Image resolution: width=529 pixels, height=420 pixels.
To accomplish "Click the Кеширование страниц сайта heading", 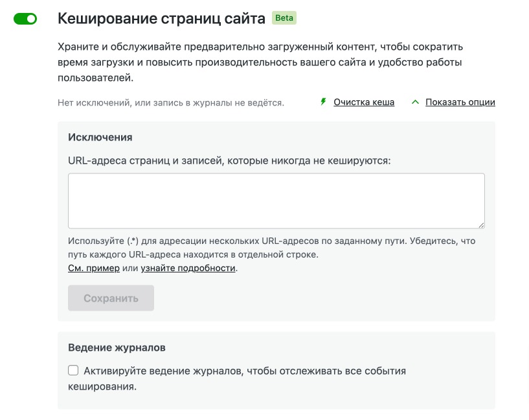I will point(161,19).
